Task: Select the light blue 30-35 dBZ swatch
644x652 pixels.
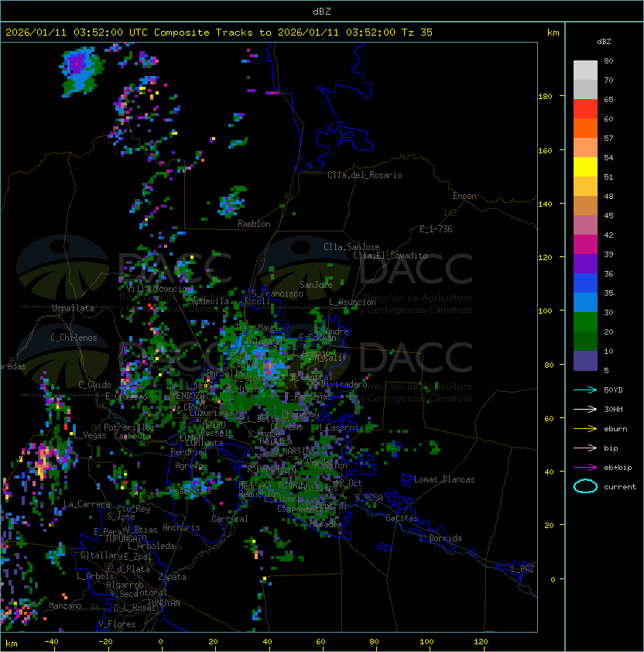Action: (585, 303)
